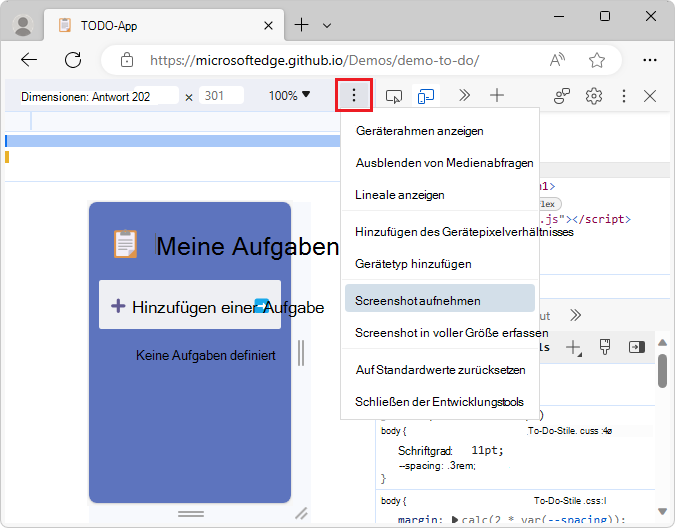Image resolution: width=675 pixels, height=528 pixels.
Task: Add a new style rule plus icon
Action: coord(573,347)
